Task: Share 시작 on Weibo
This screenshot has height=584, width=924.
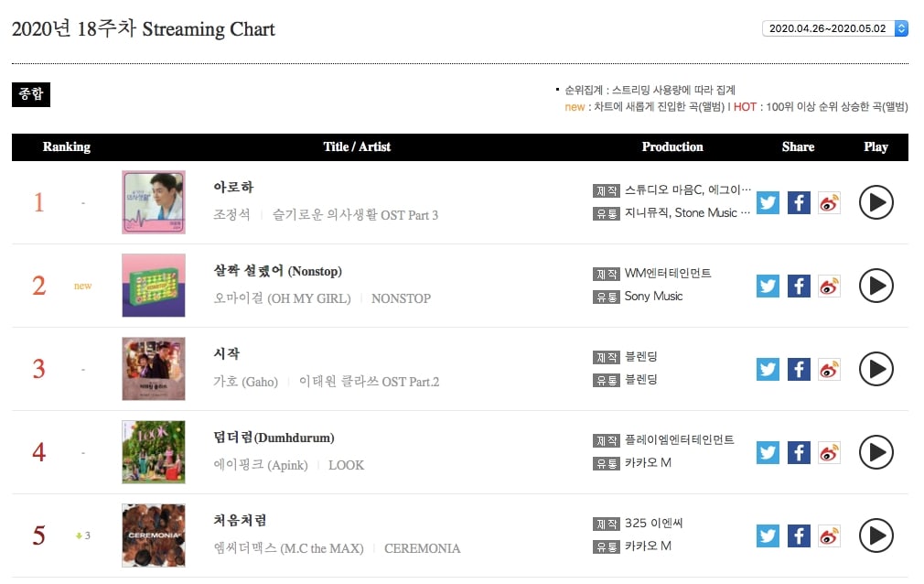Action: tap(829, 369)
